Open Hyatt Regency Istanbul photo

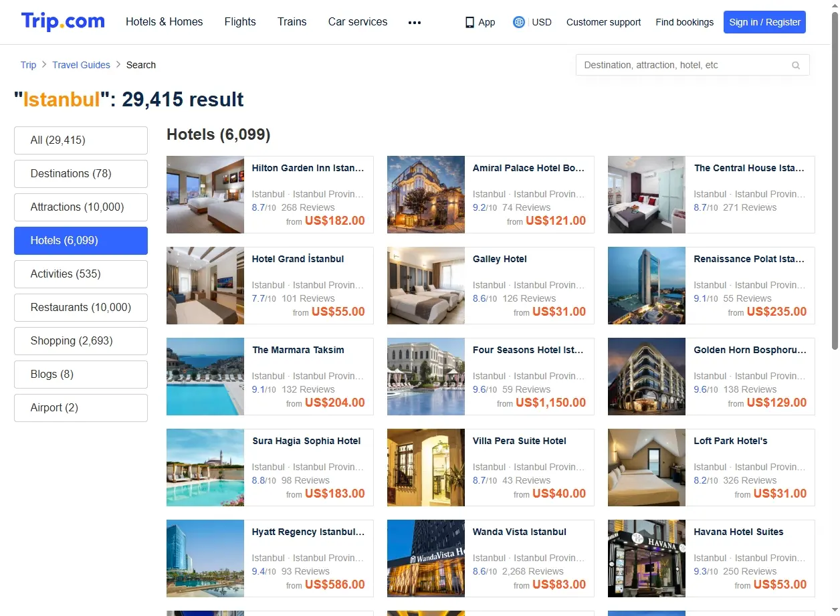click(205, 558)
